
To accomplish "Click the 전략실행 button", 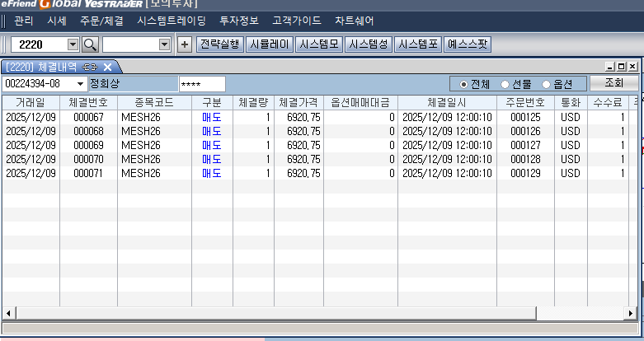I will tap(220, 44).
